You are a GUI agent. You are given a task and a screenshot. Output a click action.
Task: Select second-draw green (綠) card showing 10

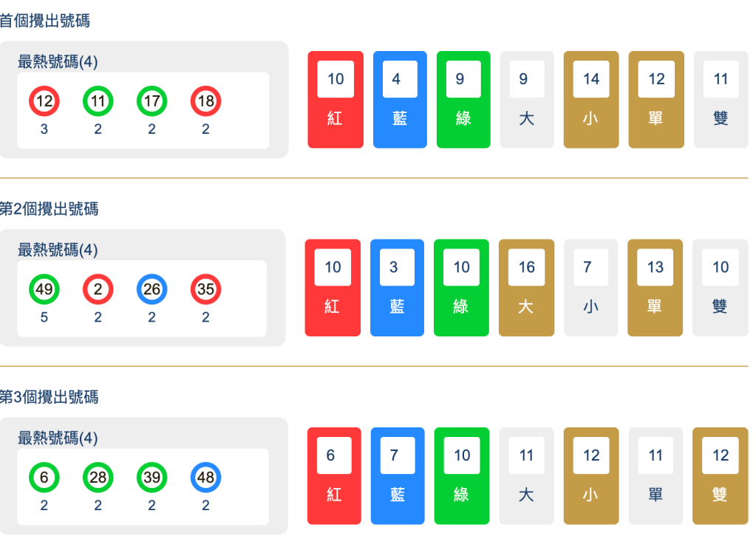pyautogui.click(x=461, y=288)
